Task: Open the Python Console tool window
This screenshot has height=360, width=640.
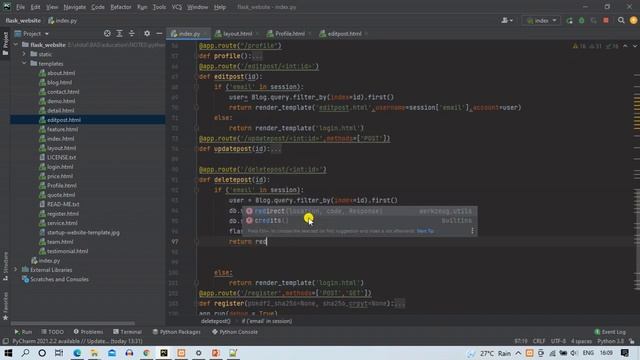Action: pos(235,332)
